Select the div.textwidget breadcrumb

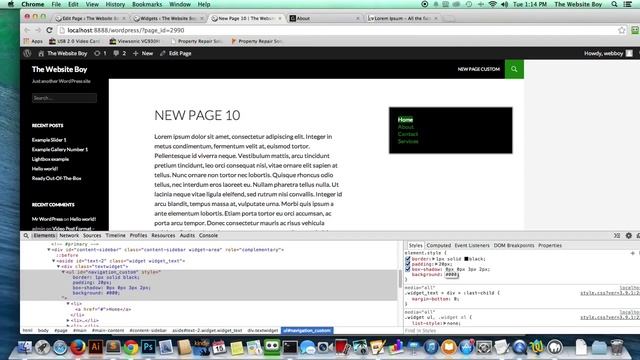coord(262,330)
